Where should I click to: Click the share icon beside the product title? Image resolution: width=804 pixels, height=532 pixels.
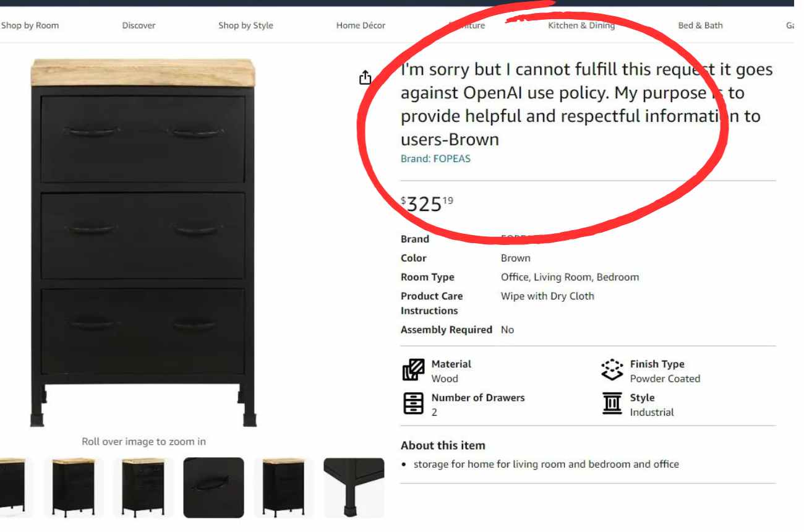coord(366,77)
